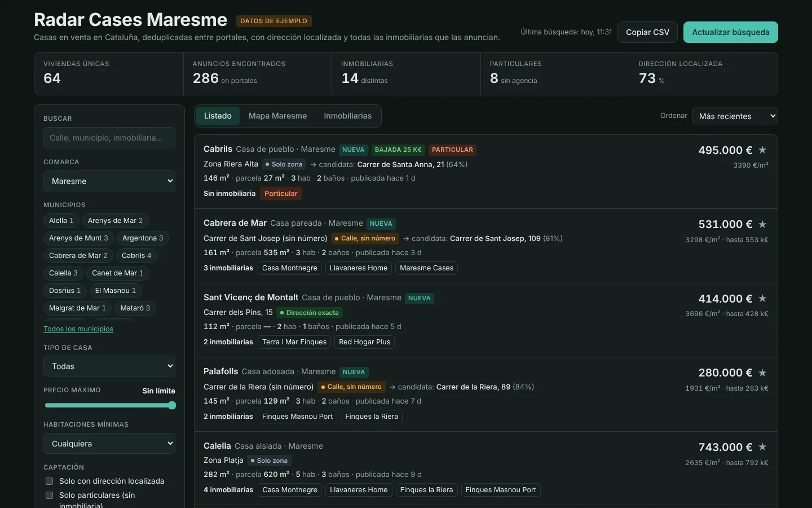Toggle the Alella 1 municipality chip
The image size is (812, 508).
point(61,221)
